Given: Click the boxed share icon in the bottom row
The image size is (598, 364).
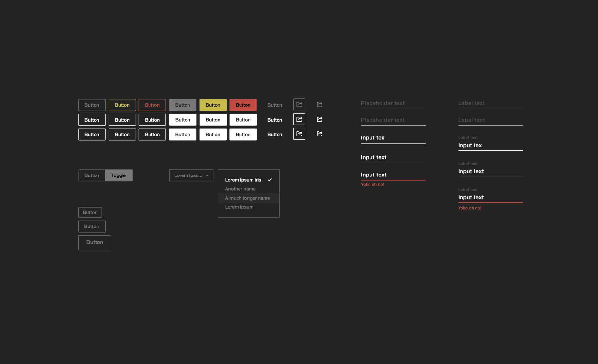Looking at the screenshot, I should click(299, 134).
